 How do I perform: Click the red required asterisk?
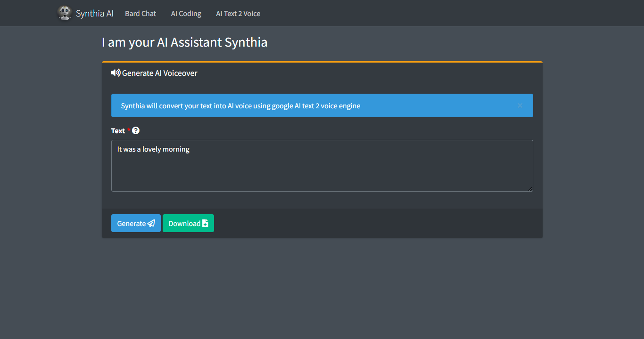click(x=129, y=130)
